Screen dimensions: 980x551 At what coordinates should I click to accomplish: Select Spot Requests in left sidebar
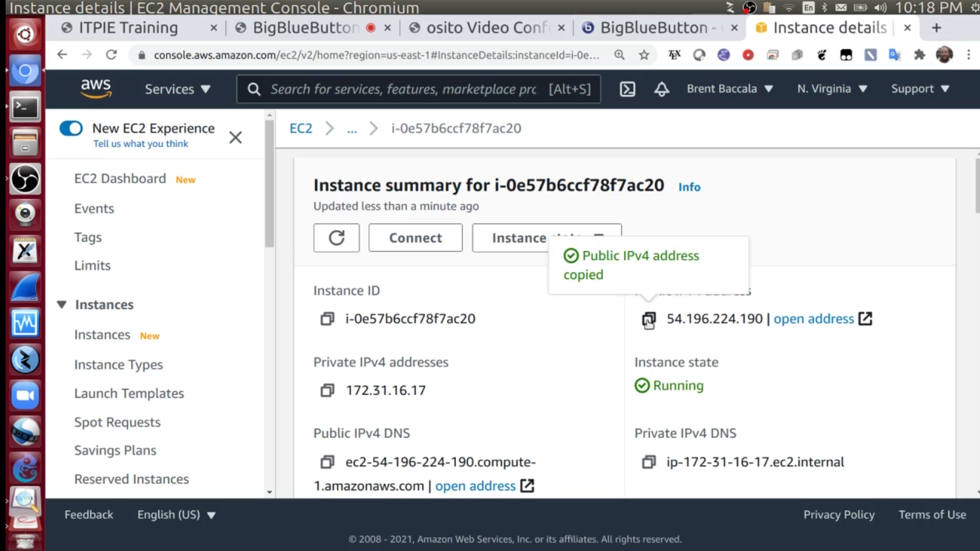tap(117, 422)
